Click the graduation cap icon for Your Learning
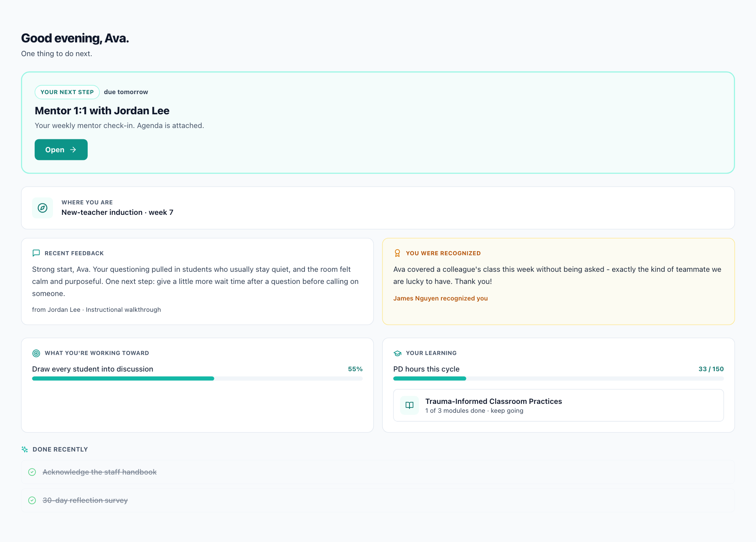The height and width of the screenshot is (542, 756). click(x=397, y=353)
